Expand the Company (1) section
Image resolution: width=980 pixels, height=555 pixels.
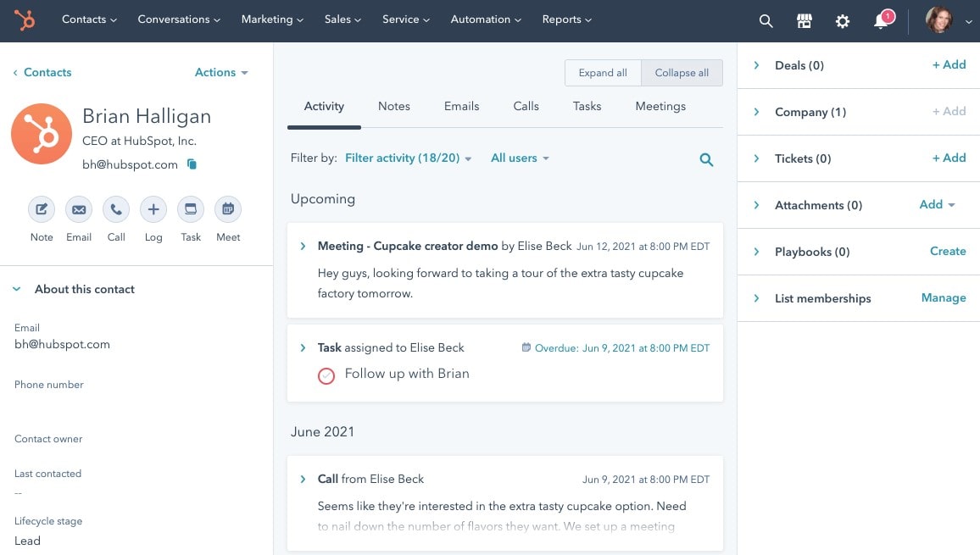click(x=756, y=112)
